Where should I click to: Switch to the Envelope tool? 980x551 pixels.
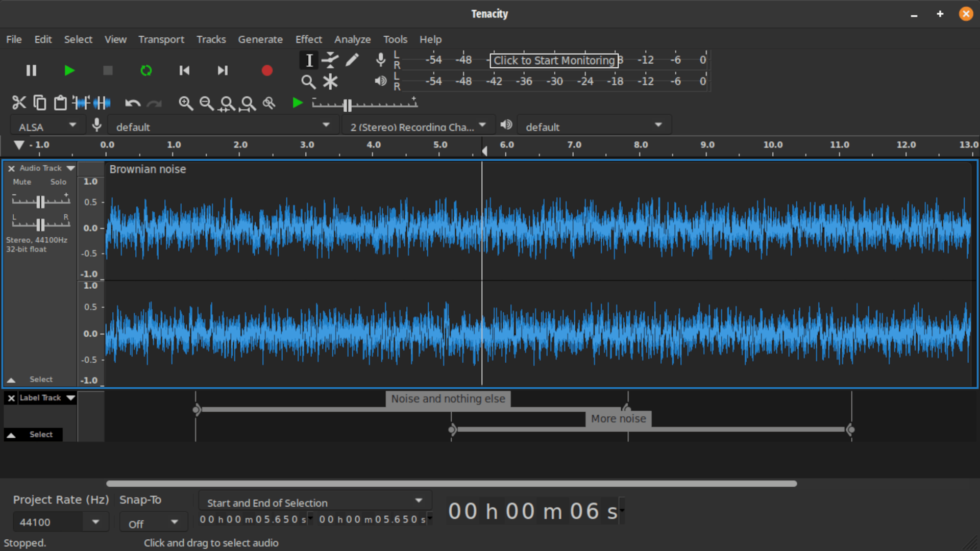click(330, 60)
